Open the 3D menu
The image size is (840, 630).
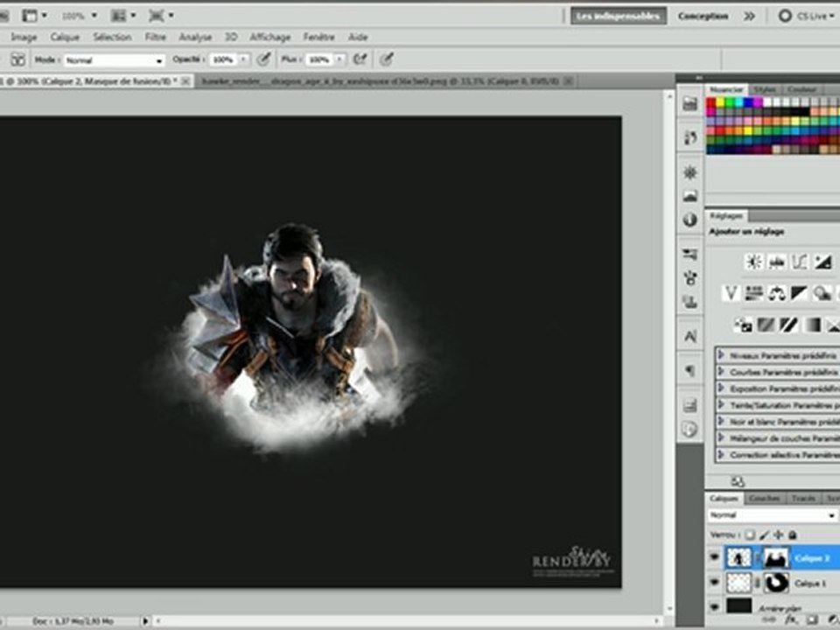tap(231, 37)
